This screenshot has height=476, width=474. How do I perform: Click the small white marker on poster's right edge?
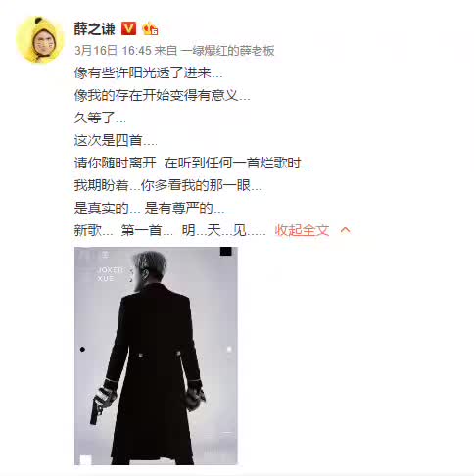pos(229,349)
